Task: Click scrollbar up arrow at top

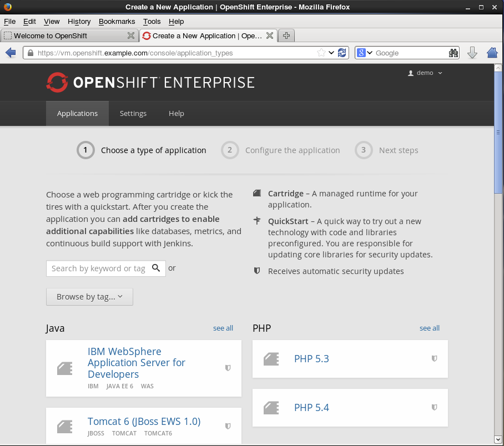Action: click(x=498, y=68)
